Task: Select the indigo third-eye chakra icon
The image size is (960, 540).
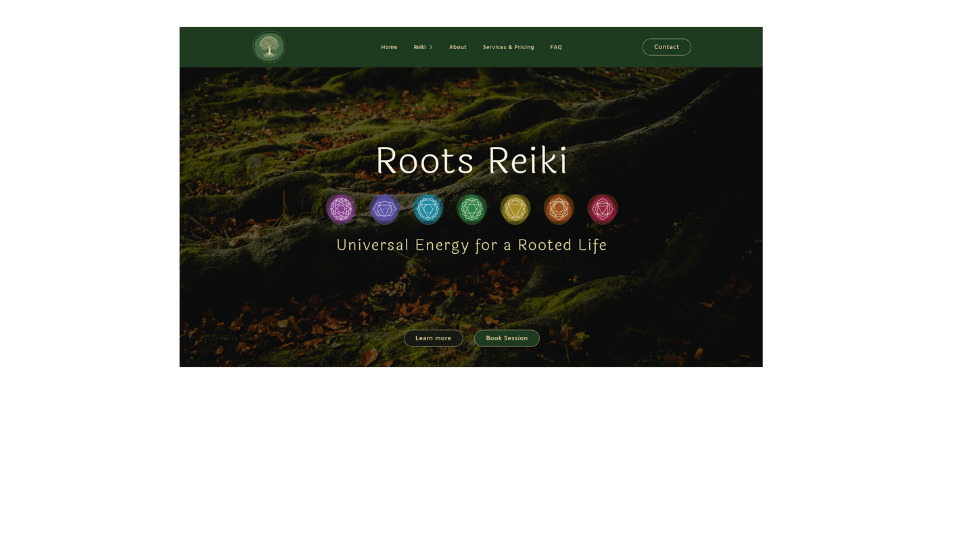Action: click(x=385, y=209)
